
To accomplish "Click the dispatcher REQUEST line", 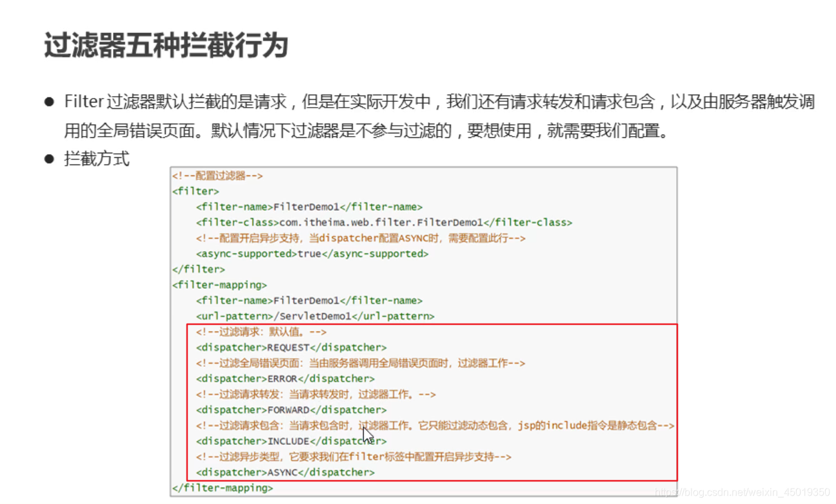I will [292, 347].
